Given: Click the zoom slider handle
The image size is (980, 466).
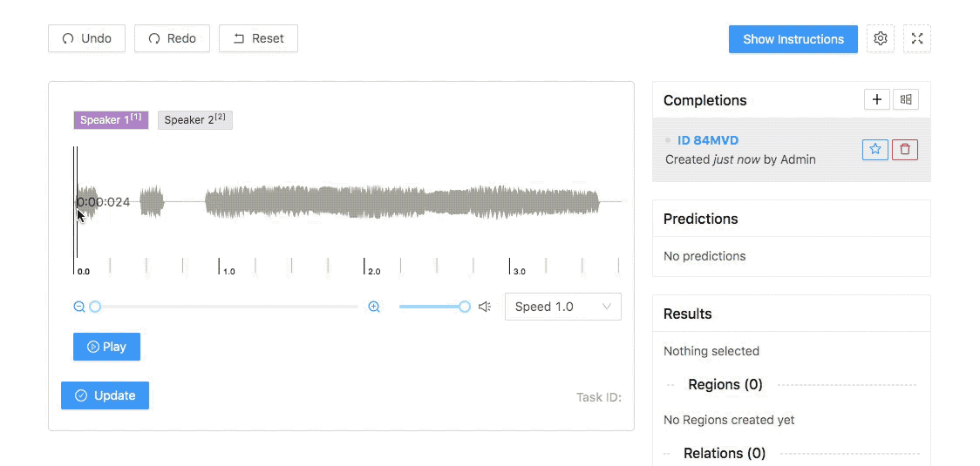Looking at the screenshot, I should coord(95,307).
